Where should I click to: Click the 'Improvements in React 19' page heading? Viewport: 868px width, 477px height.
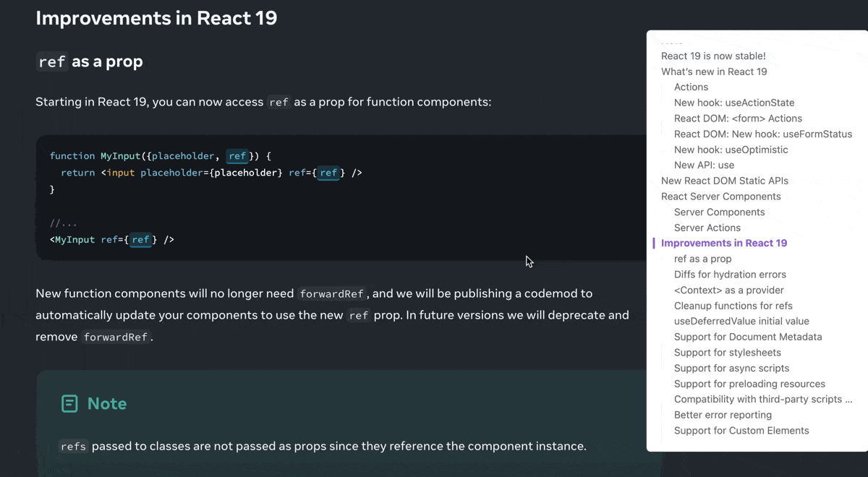click(156, 17)
